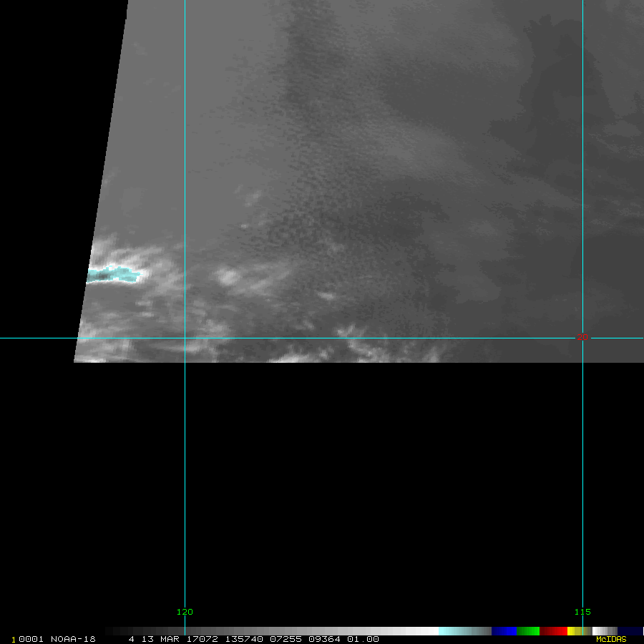
Task: Click the 17072 Julian date value
Action: click(203, 639)
